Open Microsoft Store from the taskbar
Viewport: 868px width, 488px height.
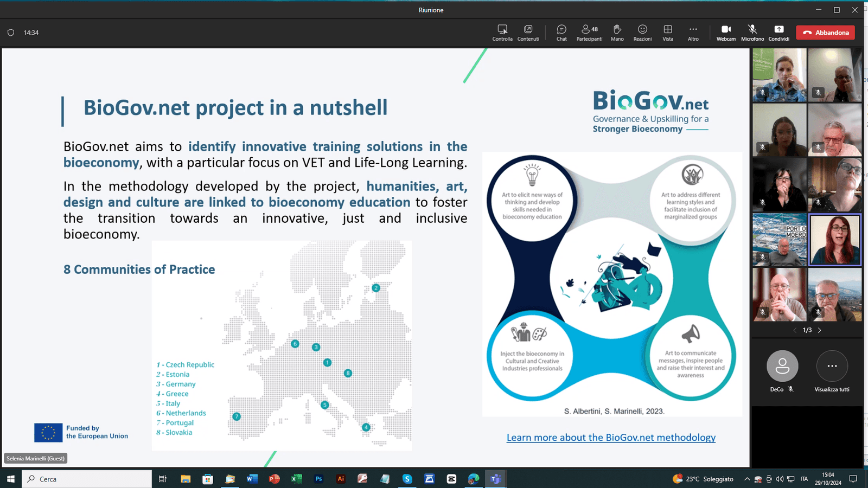(207, 479)
